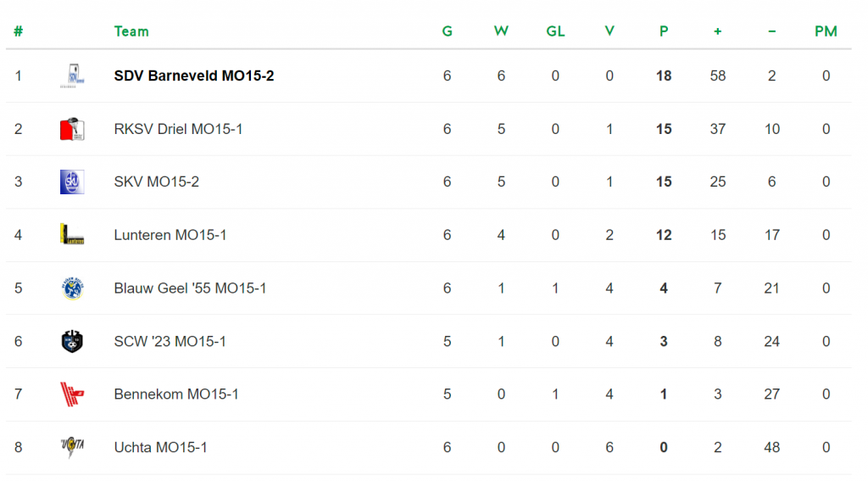Click the Uchta club logo
Image resolution: width=868 pixels, height=481 pixels.
(x=72, y=447)
